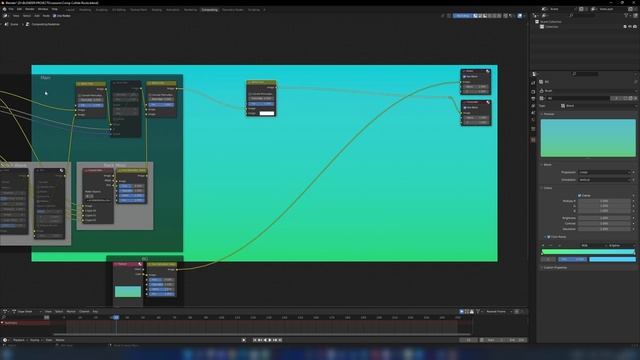
Task: Click the Play animation button
Action: [x=270, y=340]
